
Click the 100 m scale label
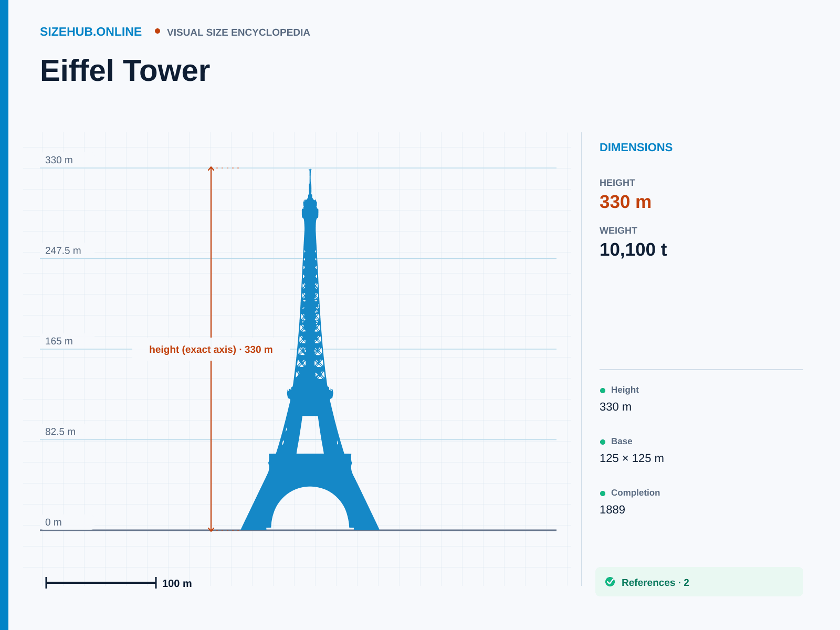pos(177,583)
